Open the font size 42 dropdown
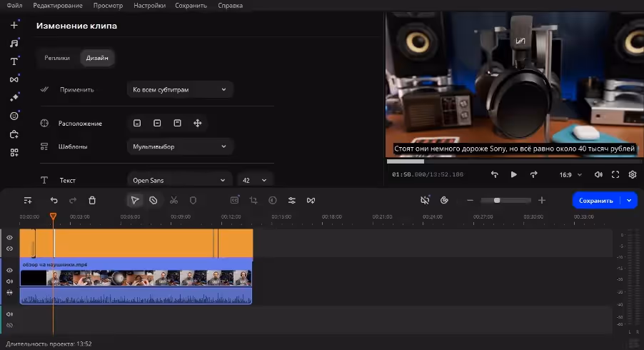This screenshot has height=350, width=644. [255, 180]
